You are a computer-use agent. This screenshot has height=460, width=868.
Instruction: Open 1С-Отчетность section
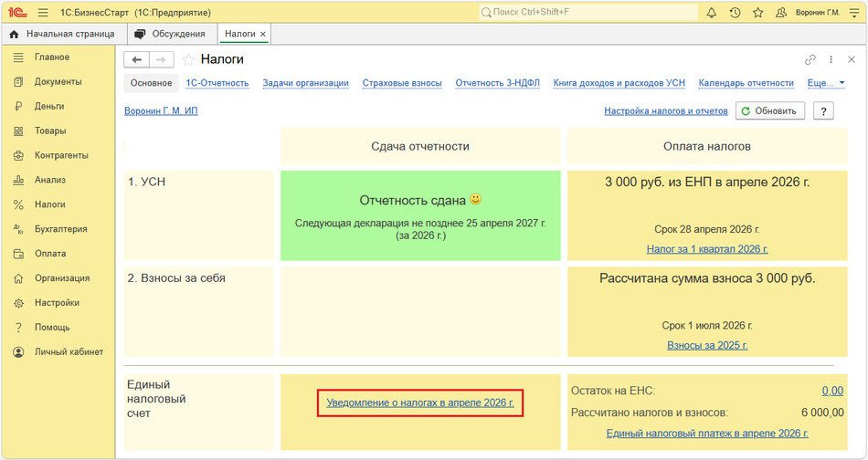coord(217,83)
